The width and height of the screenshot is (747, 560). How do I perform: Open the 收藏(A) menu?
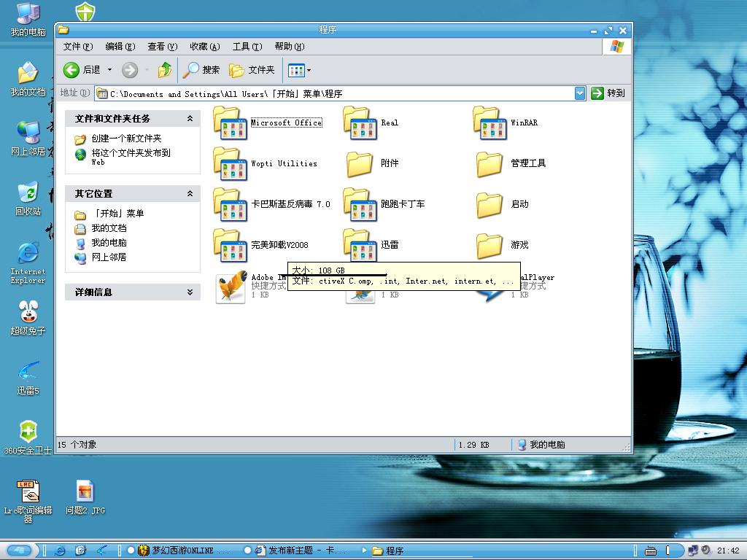tap(204, 46)
